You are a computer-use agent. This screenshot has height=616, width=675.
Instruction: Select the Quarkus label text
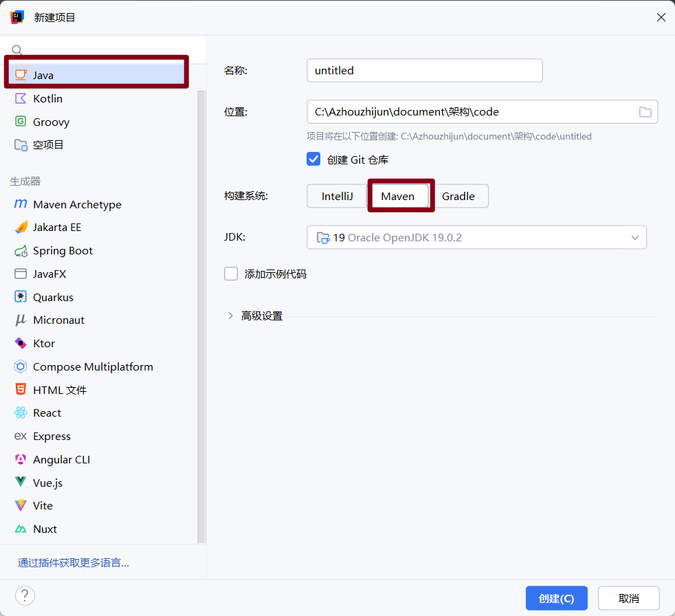pos(54,297)
